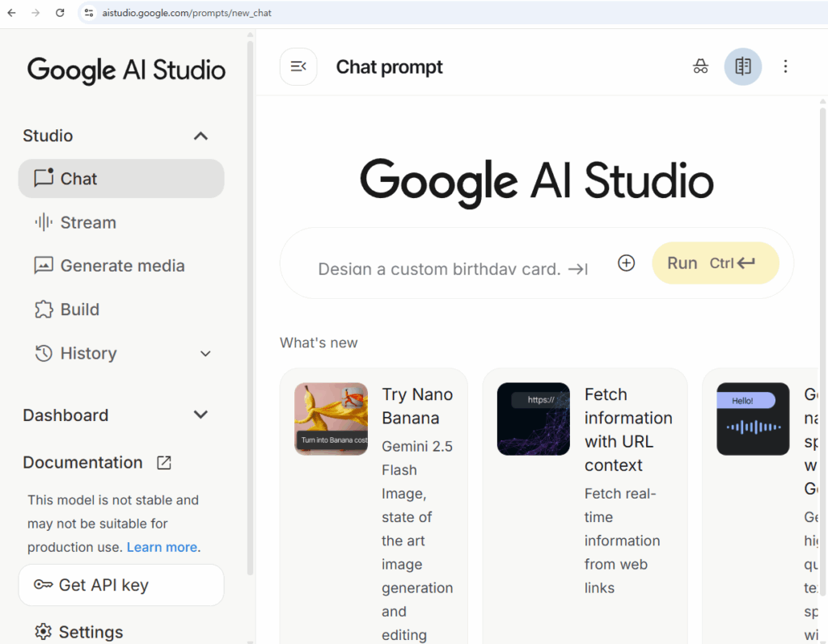The image size is (828, 644).
Task: Click the plus icon to add media
Action: pyautogui.click(x=626, y=263)
